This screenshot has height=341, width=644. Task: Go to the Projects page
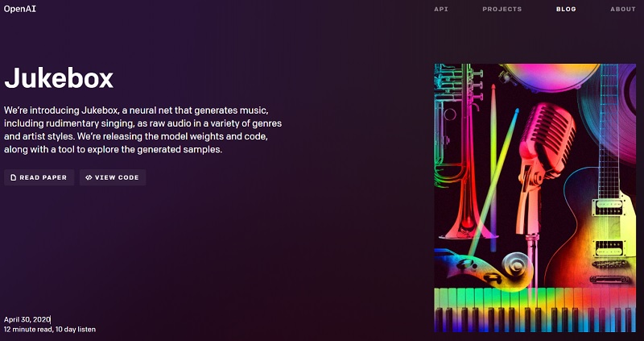click(502, 9)
